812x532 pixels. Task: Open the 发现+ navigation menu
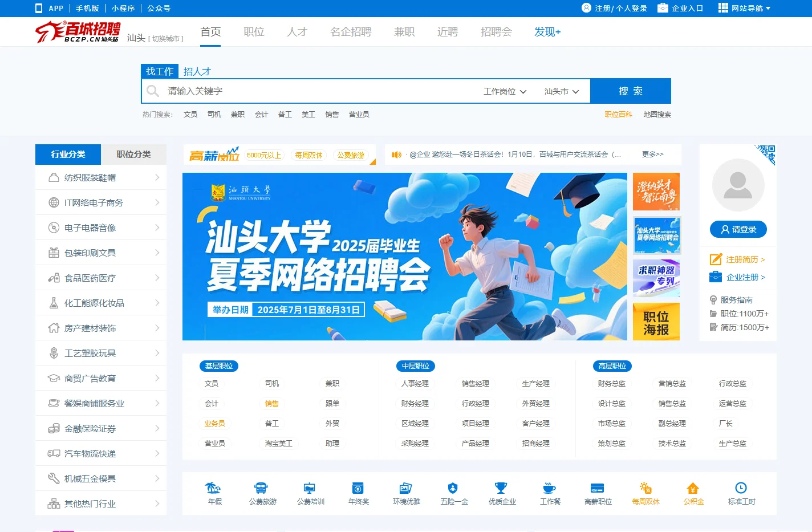(x=547, y=32)
